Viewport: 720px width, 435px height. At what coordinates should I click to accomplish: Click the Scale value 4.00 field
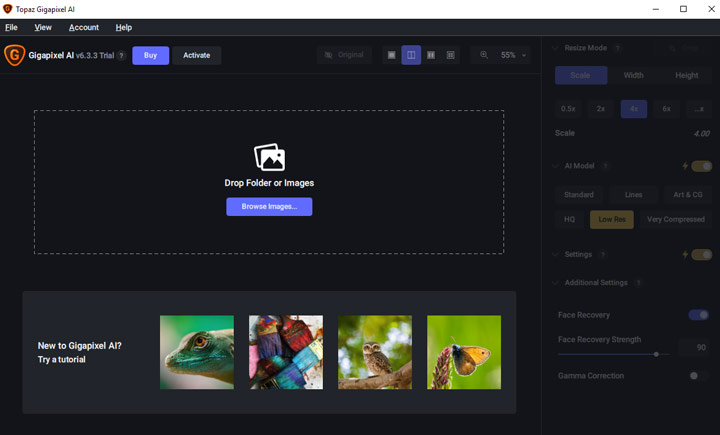click(701, 133)
